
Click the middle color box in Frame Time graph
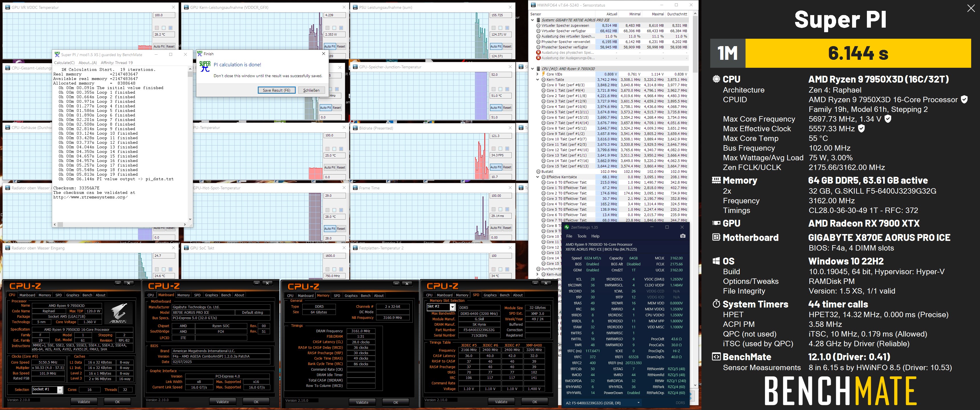tap(501, 209)
